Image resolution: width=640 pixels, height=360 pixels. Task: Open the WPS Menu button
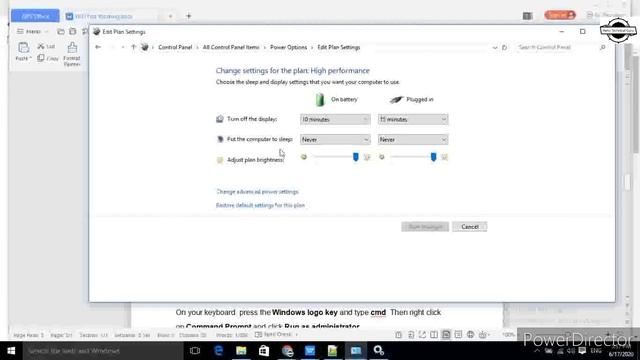tap(32, 31)
